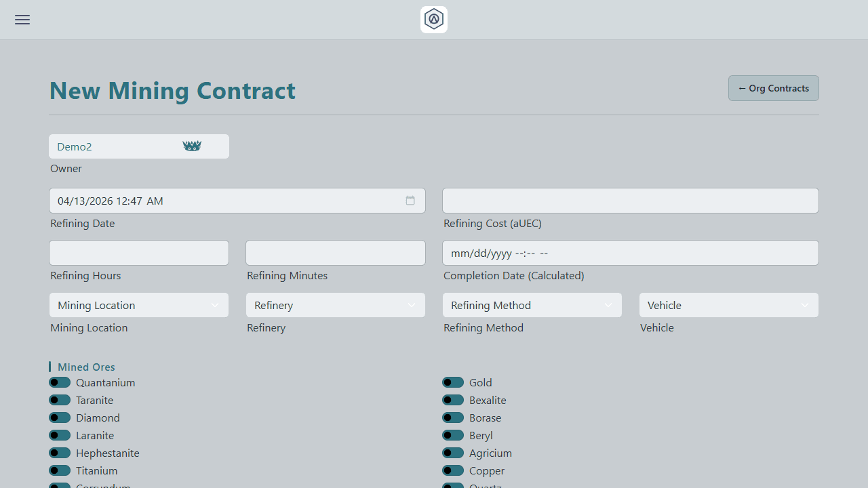Open the Mining Location dropdown
The image size is (868, 488).
(138, 305)
